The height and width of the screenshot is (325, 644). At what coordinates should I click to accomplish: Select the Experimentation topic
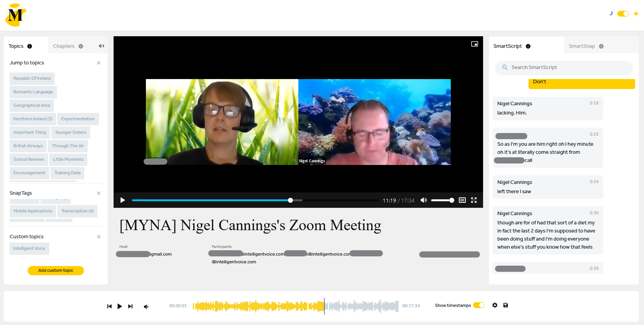78,119
